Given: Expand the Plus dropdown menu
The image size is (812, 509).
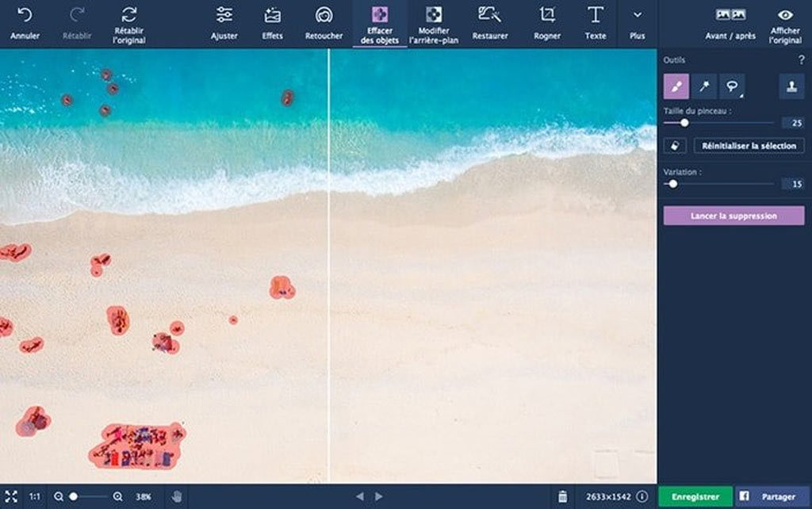Looking at the screenshot, I should coord(637,23).
